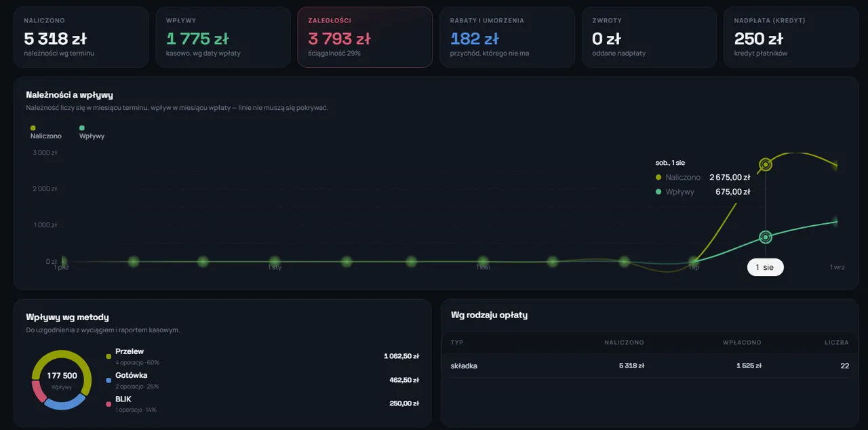
Task: Click the 1 wrz label on the chart axis
Action: point(837,267)
